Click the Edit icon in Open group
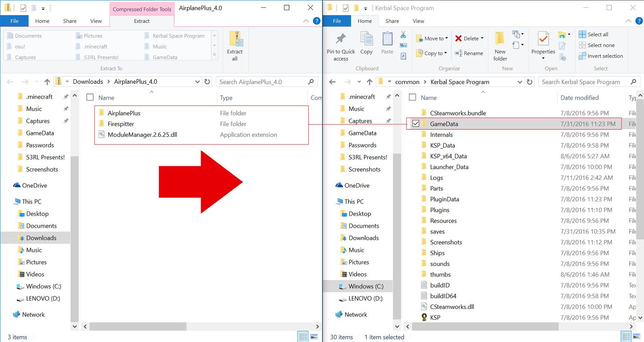Viewport: 644px width, 342px height. [x=562, y=46]
